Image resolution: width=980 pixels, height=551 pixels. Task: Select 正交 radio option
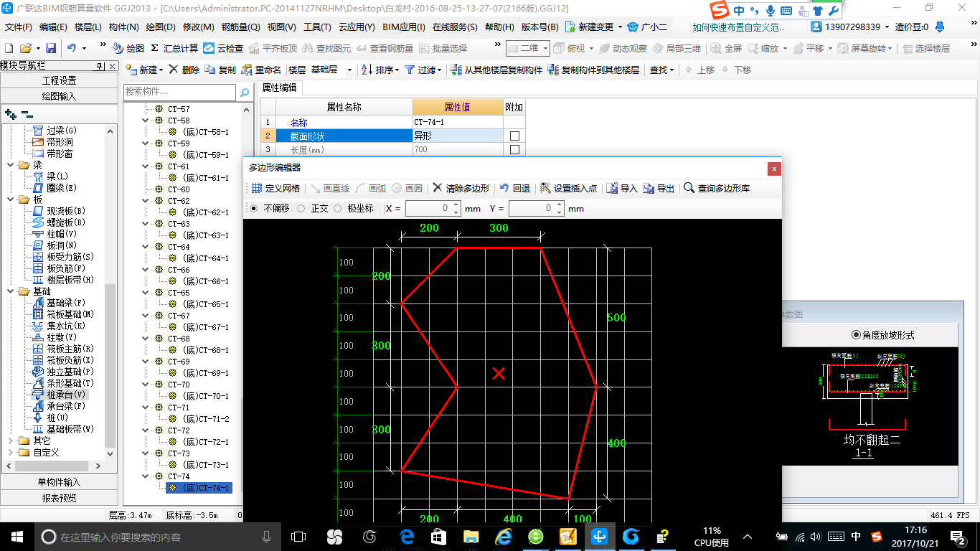[301, 208]
